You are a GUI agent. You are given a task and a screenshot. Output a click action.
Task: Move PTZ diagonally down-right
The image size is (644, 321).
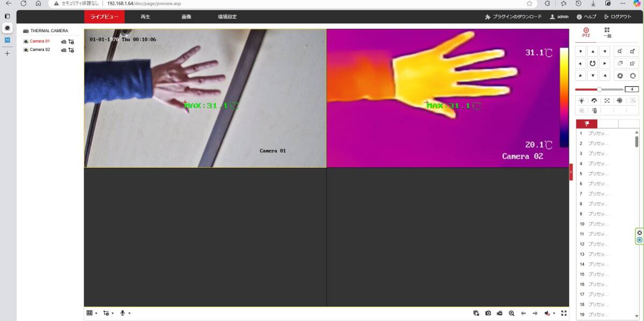(x=605, y=76)
